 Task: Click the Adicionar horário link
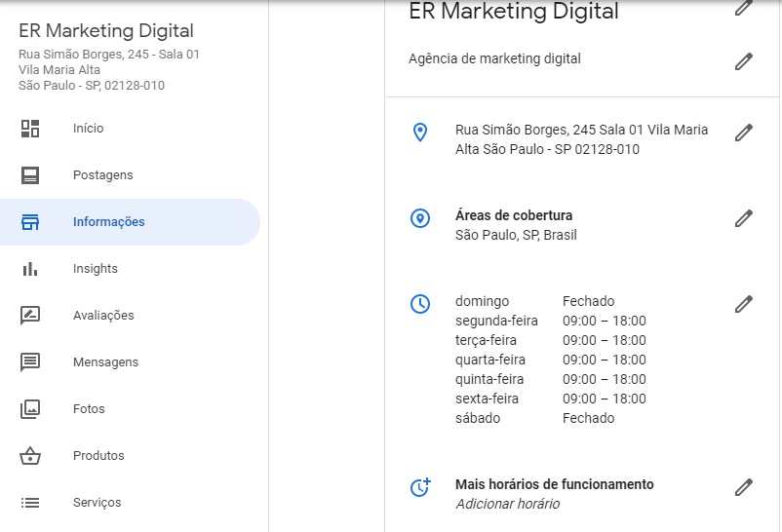click(507, 504)
